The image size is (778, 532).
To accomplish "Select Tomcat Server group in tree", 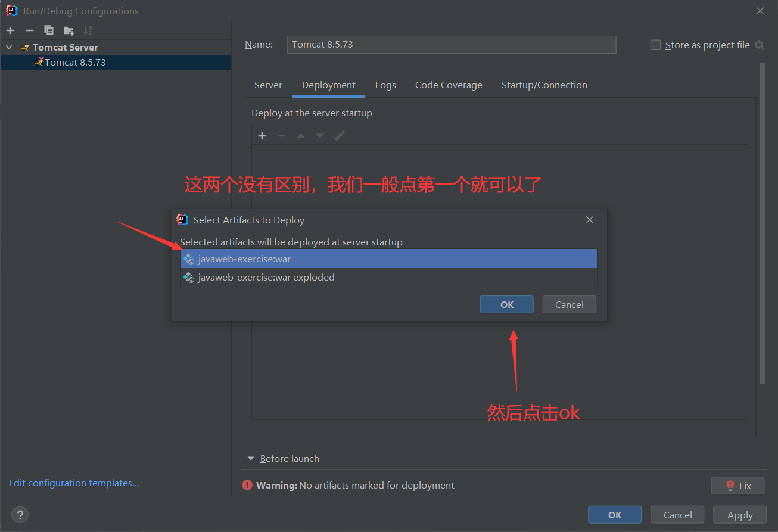I will click(x=65, y=47).
